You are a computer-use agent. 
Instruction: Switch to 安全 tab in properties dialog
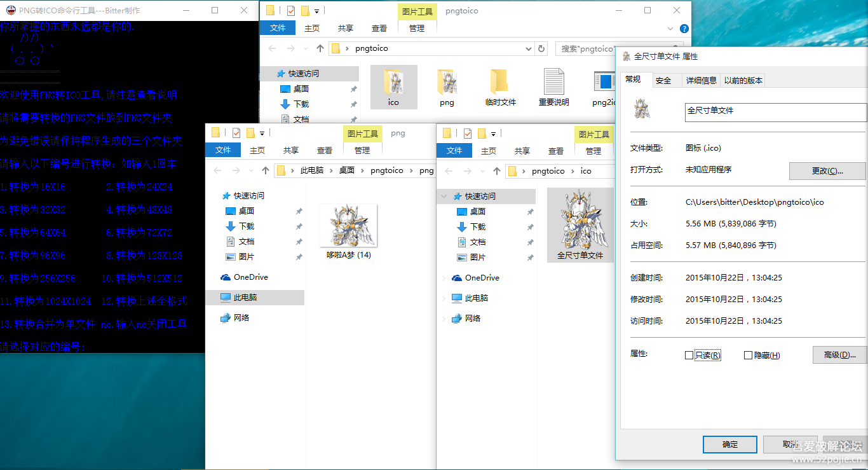pyautogui.click(x=663, y=81)
